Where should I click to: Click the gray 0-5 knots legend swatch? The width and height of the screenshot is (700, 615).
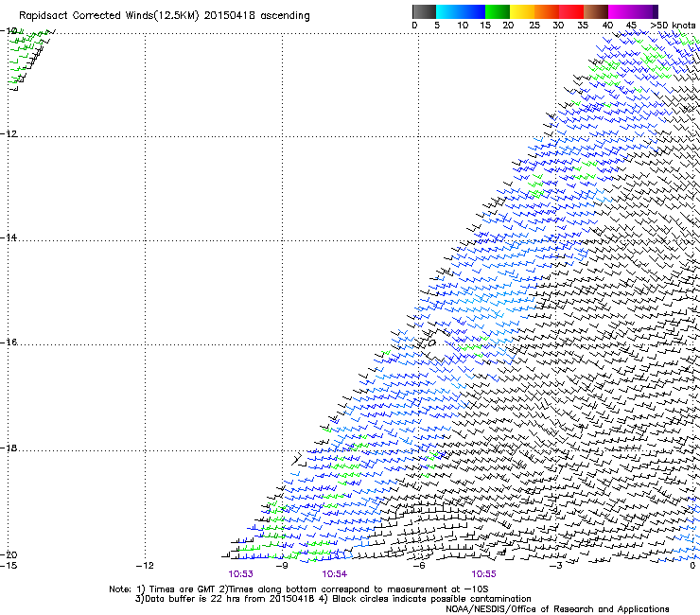tap(424, 11)
